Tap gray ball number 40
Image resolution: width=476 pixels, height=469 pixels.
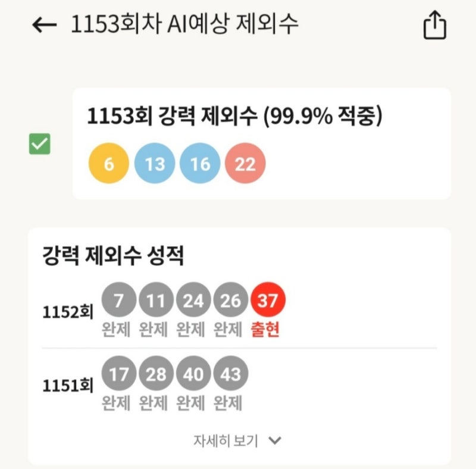tap(193, 373)
